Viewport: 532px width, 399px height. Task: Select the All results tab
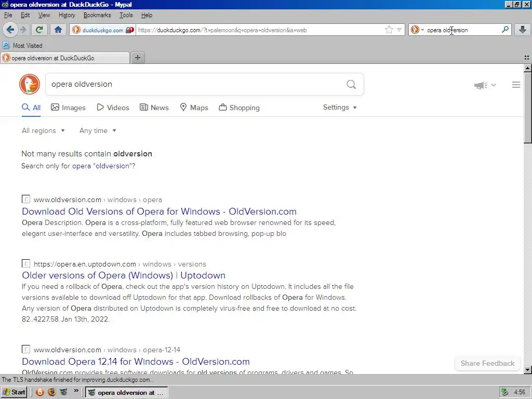point(31,108)
